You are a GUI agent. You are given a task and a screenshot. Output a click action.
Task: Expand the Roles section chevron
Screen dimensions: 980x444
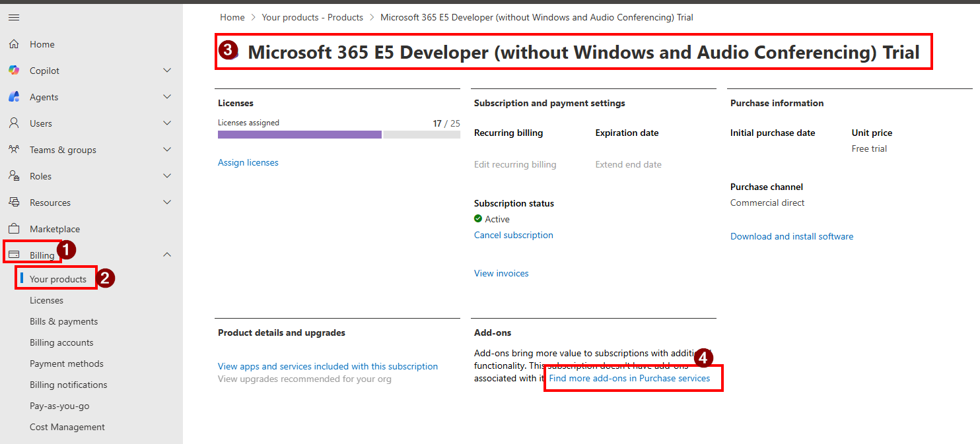click(167, 176)
